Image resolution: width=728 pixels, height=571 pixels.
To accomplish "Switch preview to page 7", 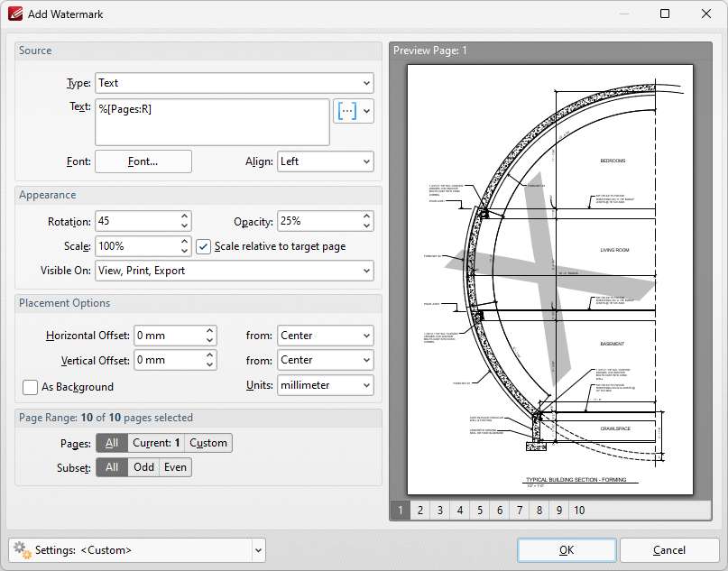I will [520, 511].
